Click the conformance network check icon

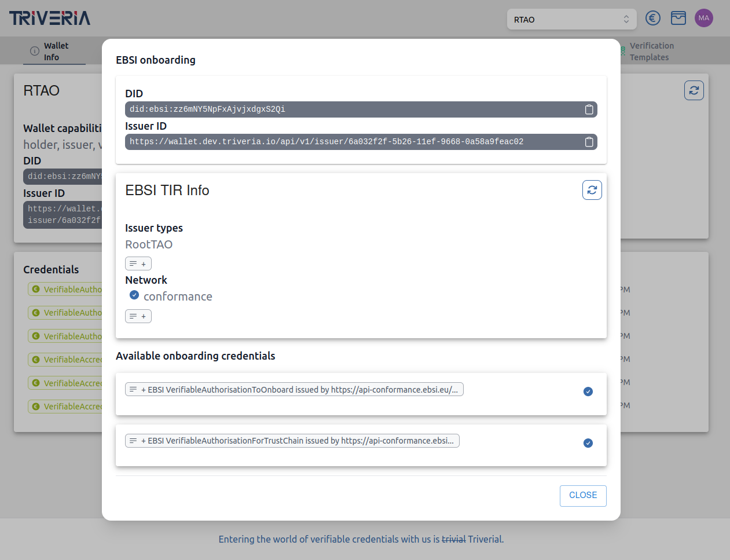click(134, 295)
